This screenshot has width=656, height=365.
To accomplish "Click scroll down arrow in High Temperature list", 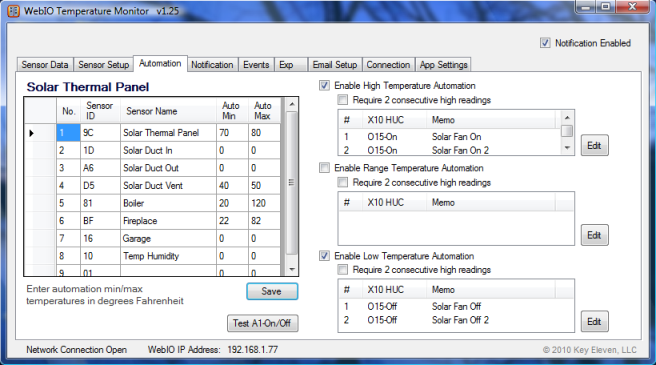I will click(x=567, y=147).
